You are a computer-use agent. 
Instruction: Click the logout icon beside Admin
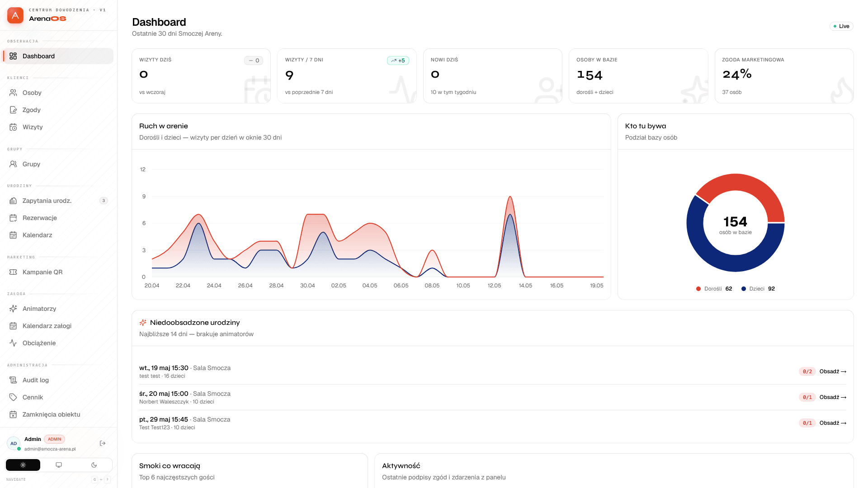tap(103, 443)
